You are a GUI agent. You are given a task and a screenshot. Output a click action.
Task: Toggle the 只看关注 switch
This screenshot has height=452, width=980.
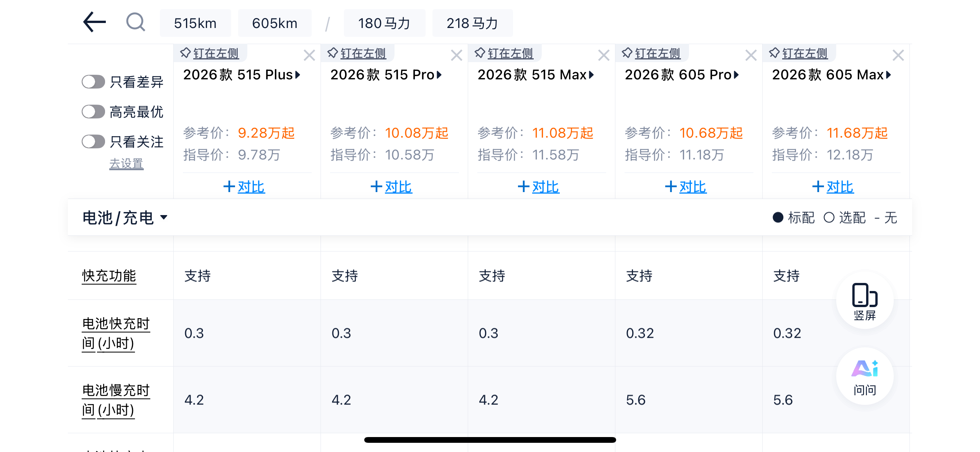[93, 141]
